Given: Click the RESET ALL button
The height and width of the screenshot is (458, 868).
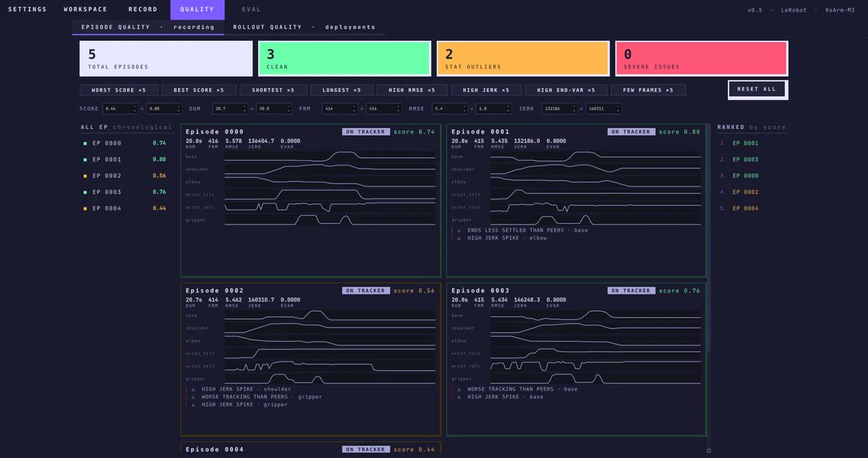Looking at the screenshot, I should click(757, 90).
